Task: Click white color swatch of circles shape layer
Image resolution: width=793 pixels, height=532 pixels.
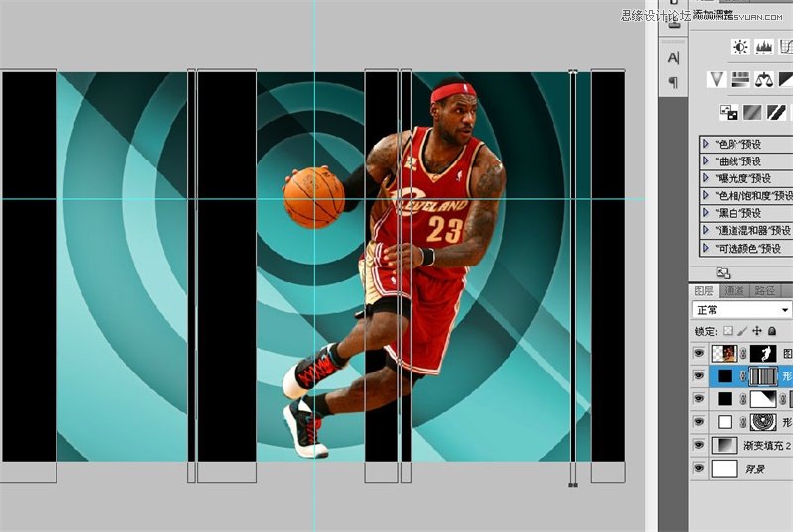Action: pos(725,422)
